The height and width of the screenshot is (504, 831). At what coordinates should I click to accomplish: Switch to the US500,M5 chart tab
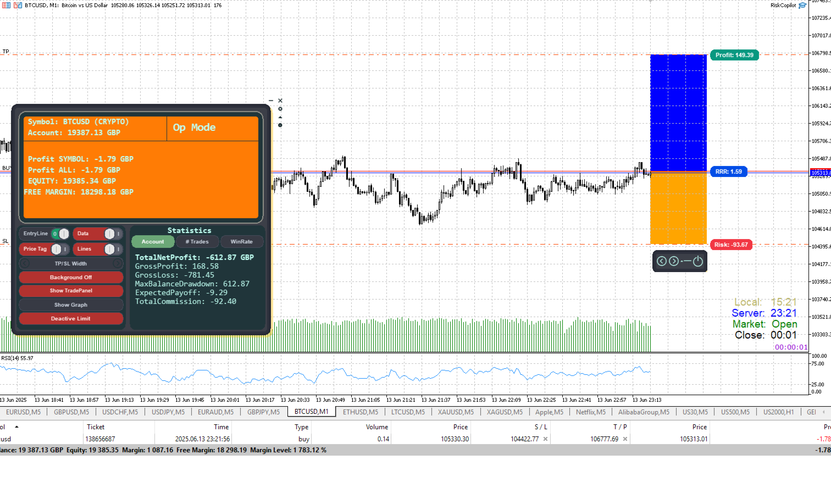[735, 412]
